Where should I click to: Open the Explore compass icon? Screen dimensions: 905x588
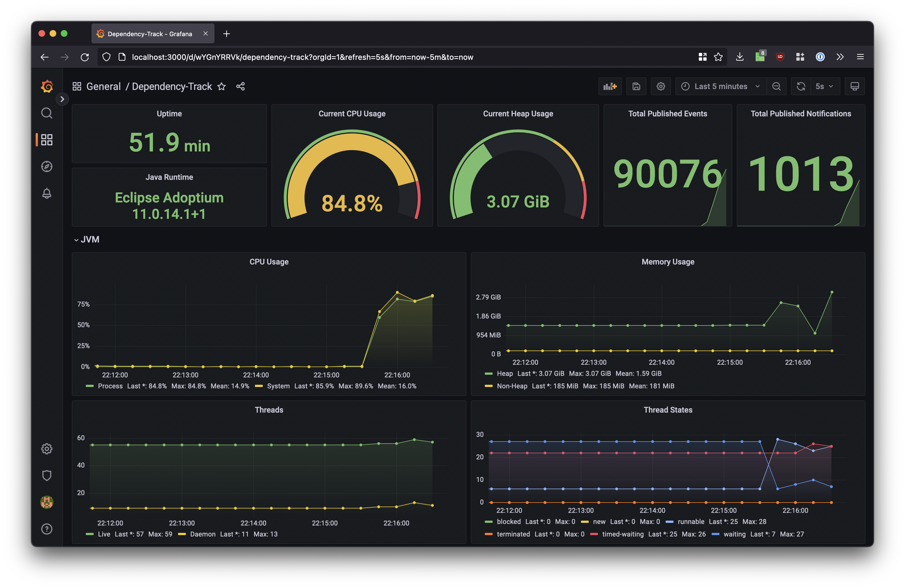[47, 166]
